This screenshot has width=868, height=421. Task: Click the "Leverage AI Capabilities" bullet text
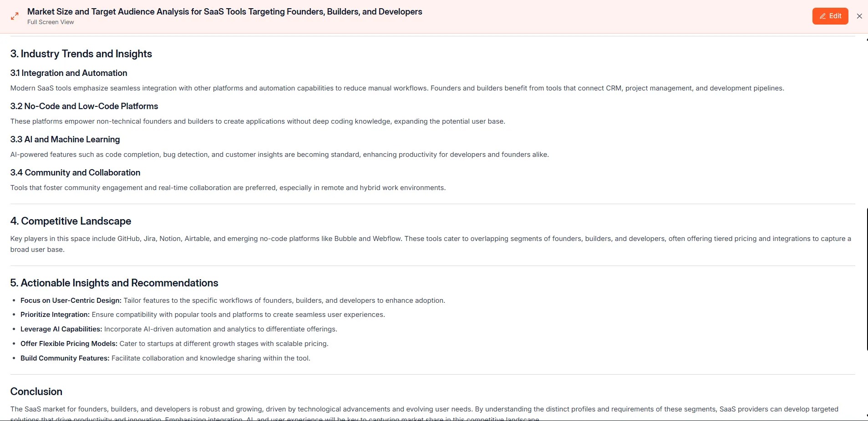pyautogui.click(x=61, y=329)
